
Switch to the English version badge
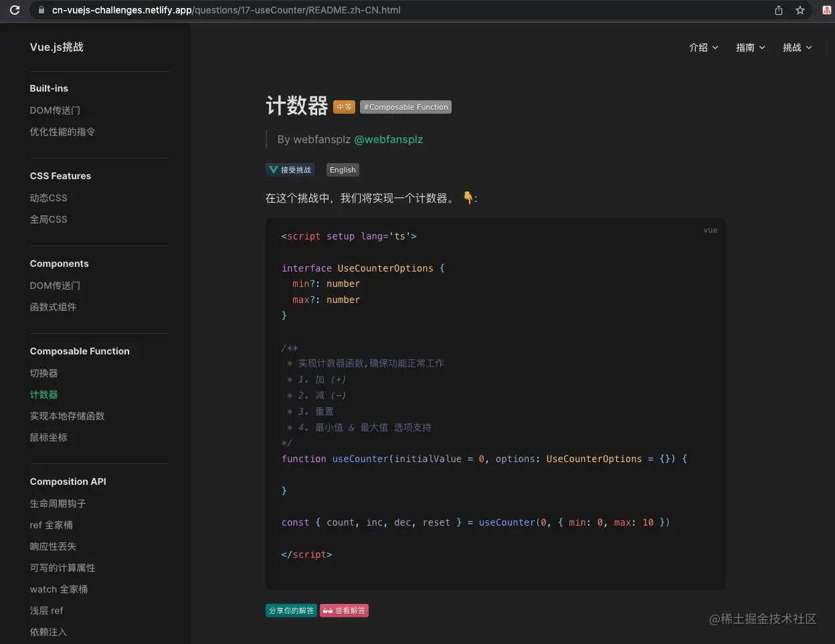tap(343, 170)
